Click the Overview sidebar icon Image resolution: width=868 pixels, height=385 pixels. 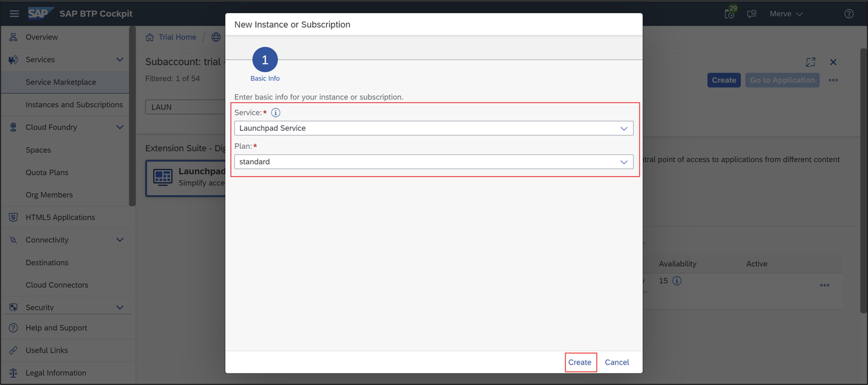13,37
